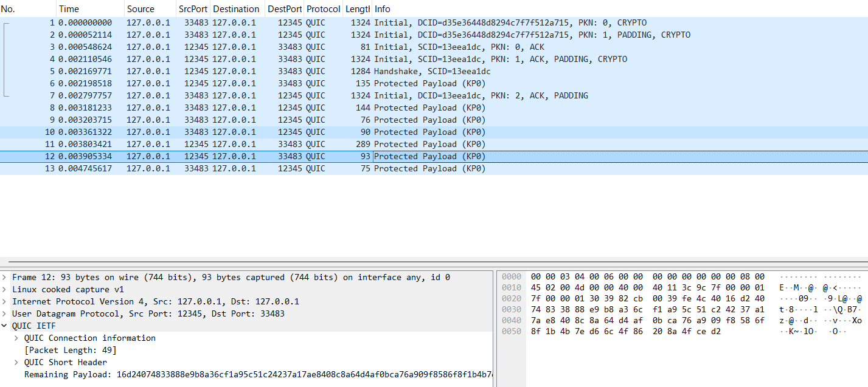Select packet 5 Handshake SCID=13eea1dc
This screenshot has height=387, width=868.
pyautogui.click(x=434, y=71)
